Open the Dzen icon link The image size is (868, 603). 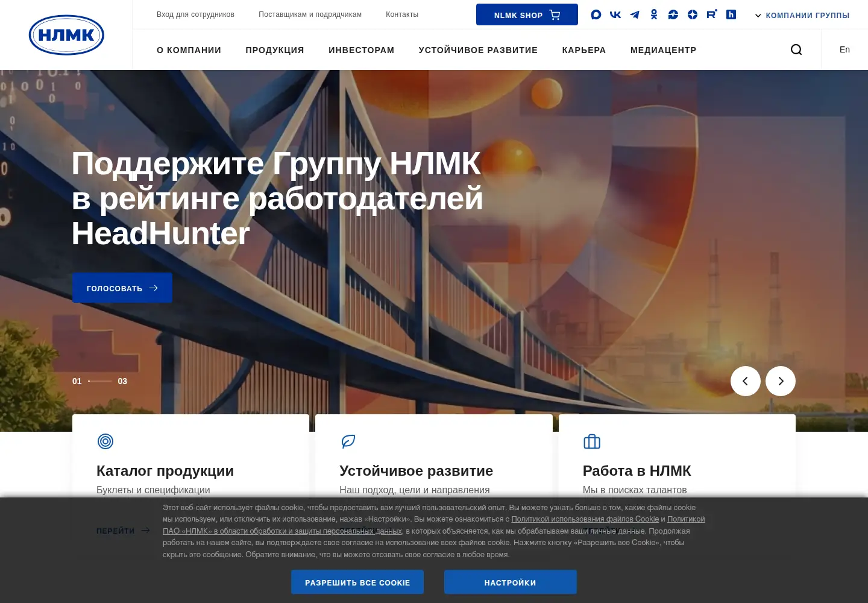pos(693,14)
